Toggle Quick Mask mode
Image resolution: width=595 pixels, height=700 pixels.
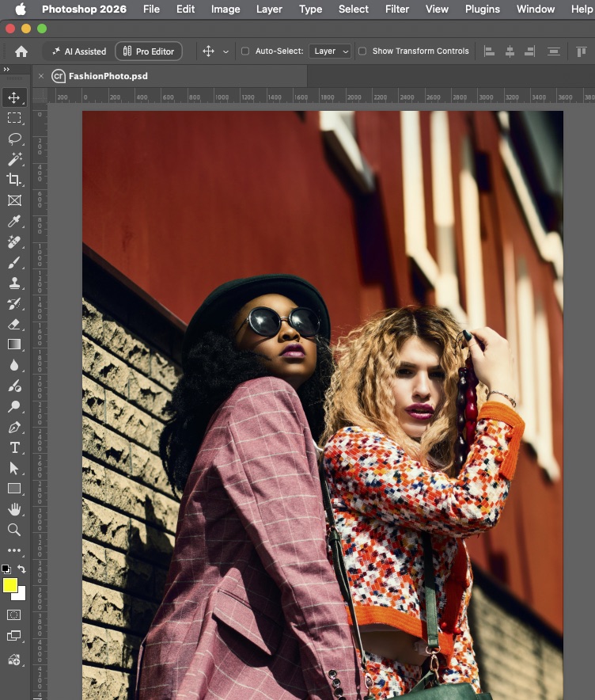[x=13, y=614]
